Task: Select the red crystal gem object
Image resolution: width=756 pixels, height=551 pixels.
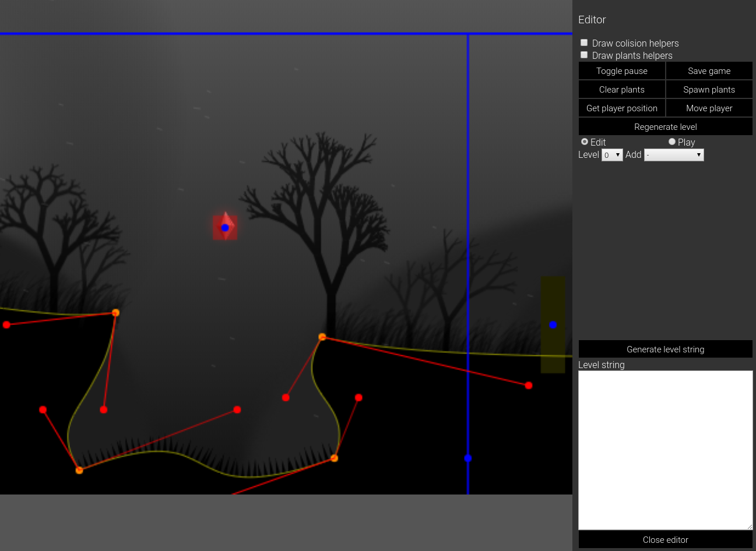Action: point(225,227)
